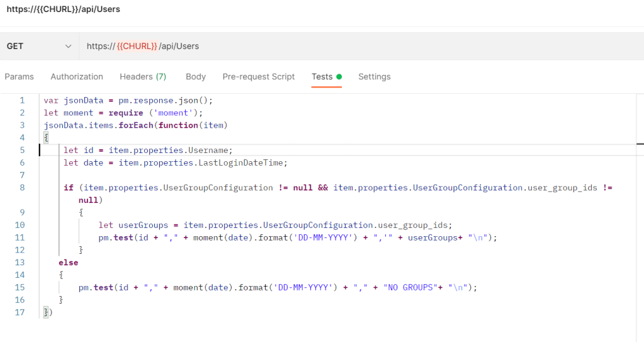Open the GET method dropdown
The image size is (644, 342).
click(39, 46)
